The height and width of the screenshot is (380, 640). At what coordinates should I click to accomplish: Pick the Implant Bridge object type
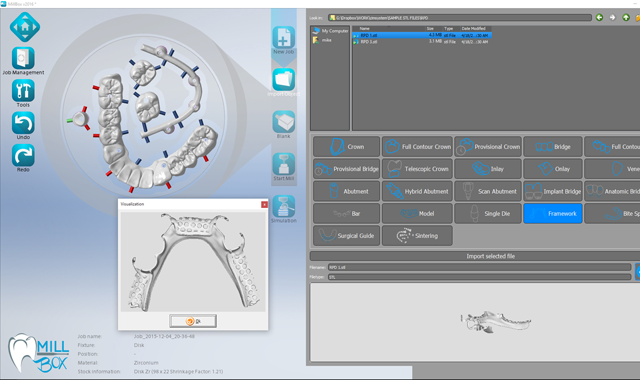553,191
